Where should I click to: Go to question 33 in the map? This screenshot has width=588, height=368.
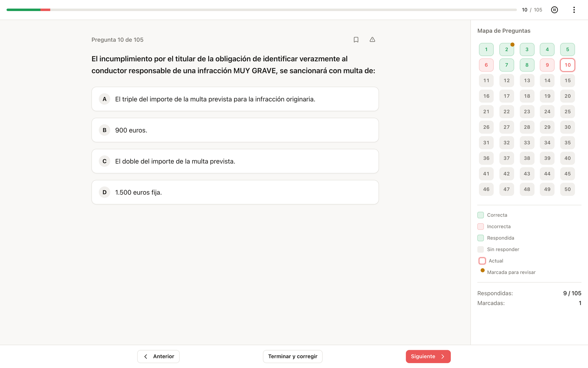tap(527, 143)
